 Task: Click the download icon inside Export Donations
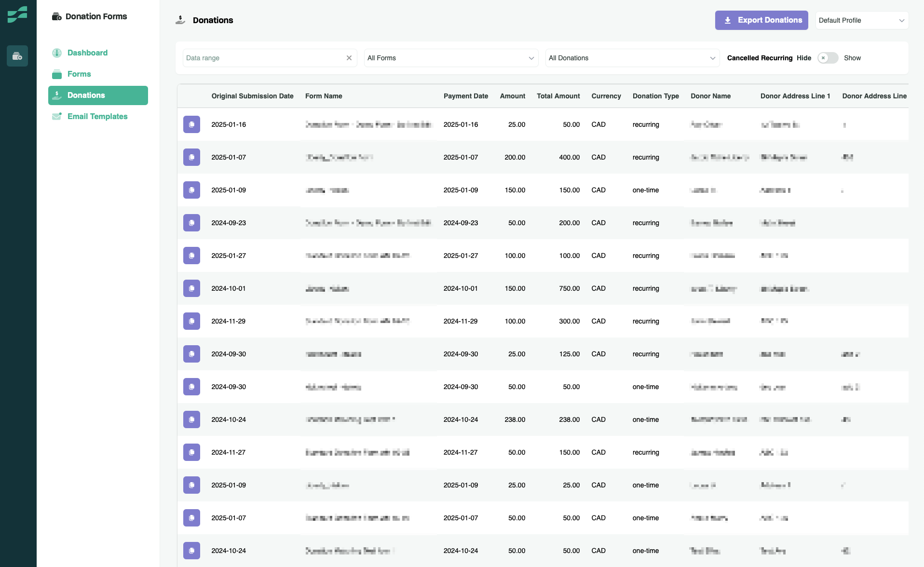pos(727,20)
